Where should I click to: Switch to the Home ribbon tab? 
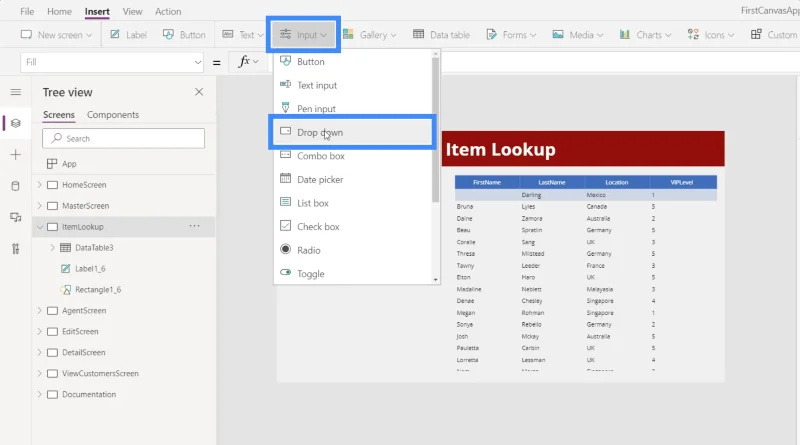[59, 11]
